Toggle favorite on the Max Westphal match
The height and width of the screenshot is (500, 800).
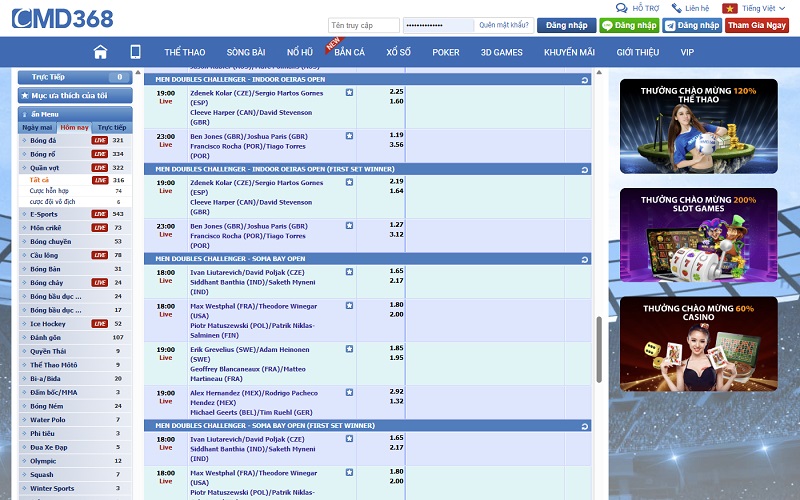click(x=349, y=306)
